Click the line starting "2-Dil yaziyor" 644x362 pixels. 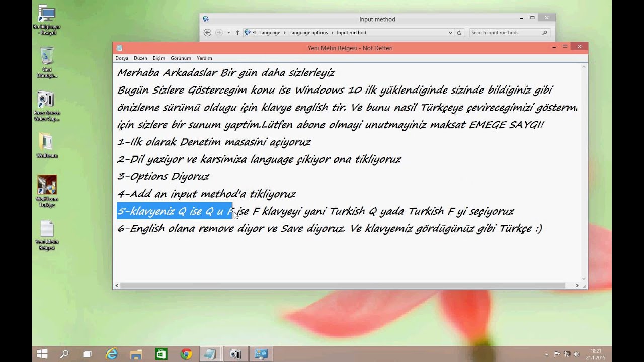pos(259,159)
